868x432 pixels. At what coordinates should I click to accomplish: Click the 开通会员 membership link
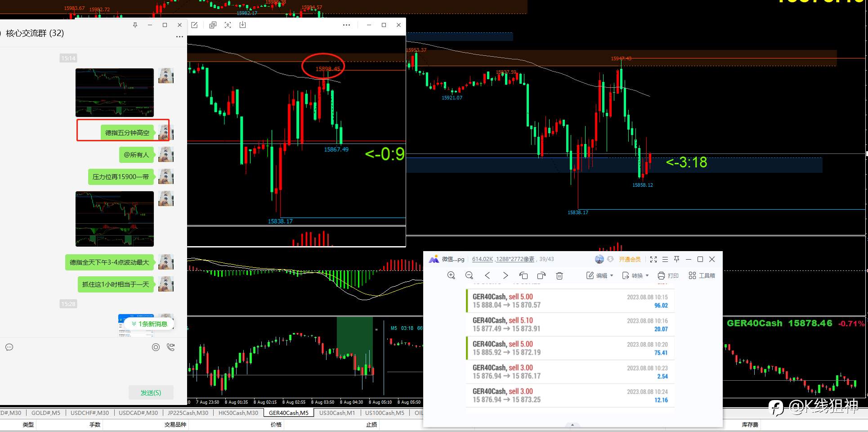(x=630, y=259)
